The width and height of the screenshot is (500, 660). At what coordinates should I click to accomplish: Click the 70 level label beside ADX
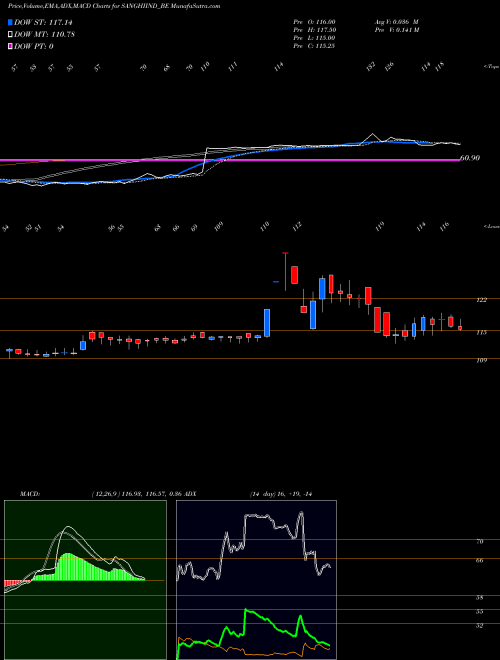tap(479, 542)
